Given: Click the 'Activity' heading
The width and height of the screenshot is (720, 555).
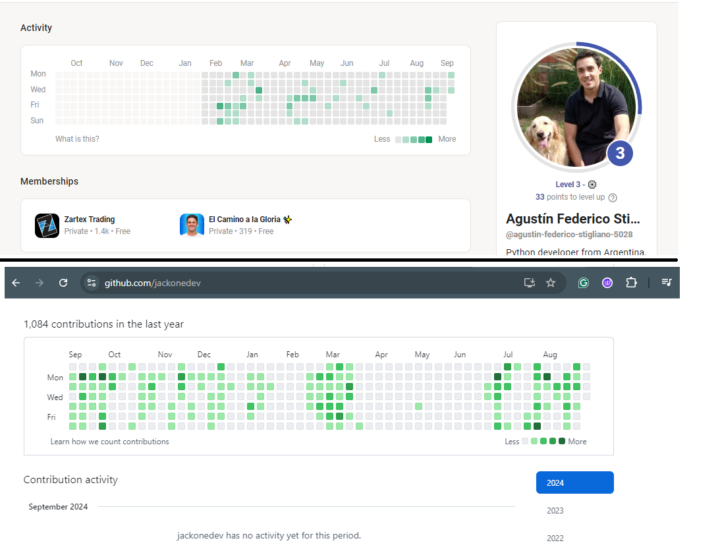Looking at the screenshot, I should click(x=36, y=28).
